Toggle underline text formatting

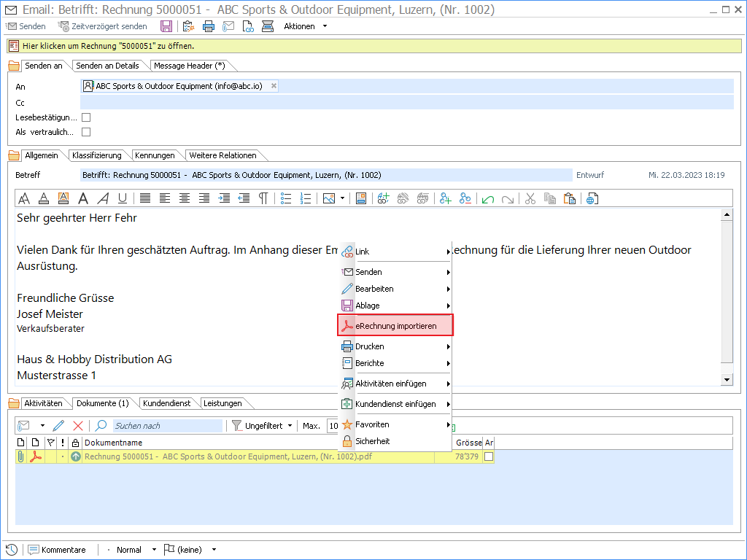[x=123, y=198]
